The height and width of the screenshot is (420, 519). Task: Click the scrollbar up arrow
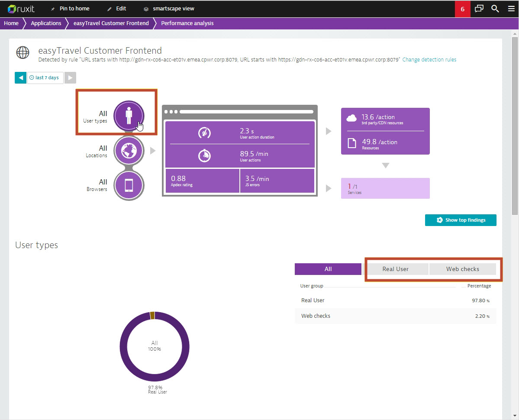(515, 34)
